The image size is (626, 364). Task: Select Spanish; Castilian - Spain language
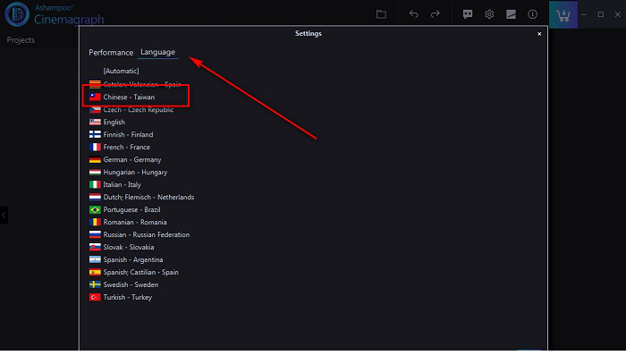pyautogui.click(x=134, y=272)
